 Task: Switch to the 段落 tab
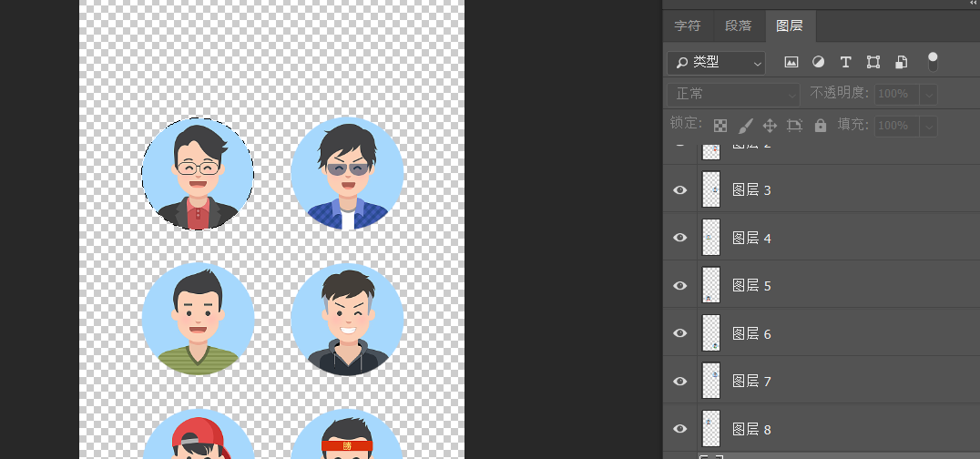(738, 26)
